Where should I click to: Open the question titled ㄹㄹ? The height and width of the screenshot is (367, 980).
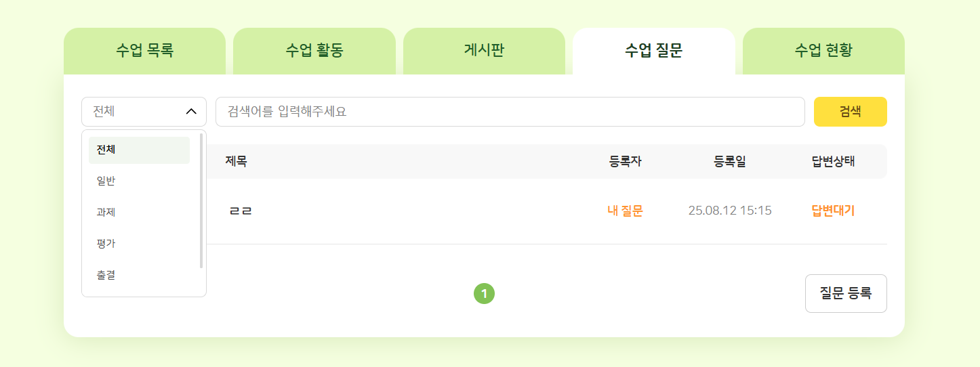241,211
